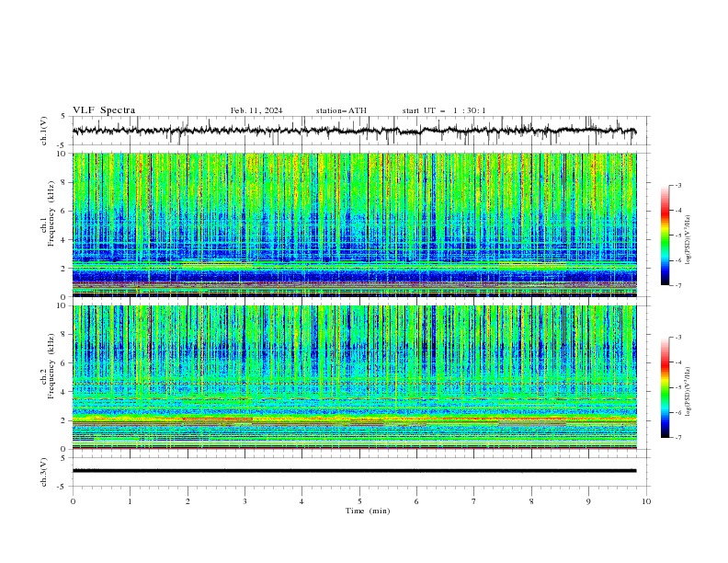Click the time axis tick label '10'
This screenshot has height=563, width=728.
[646, 501]
